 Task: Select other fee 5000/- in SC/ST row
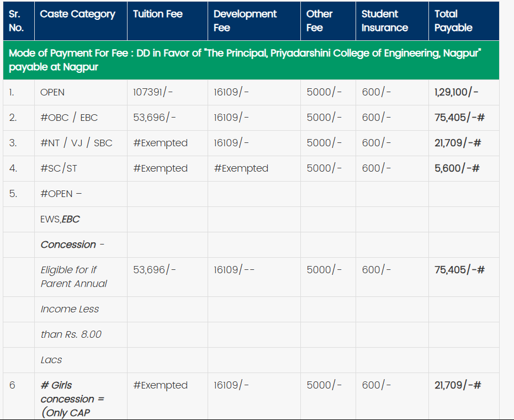coord(324,168)
